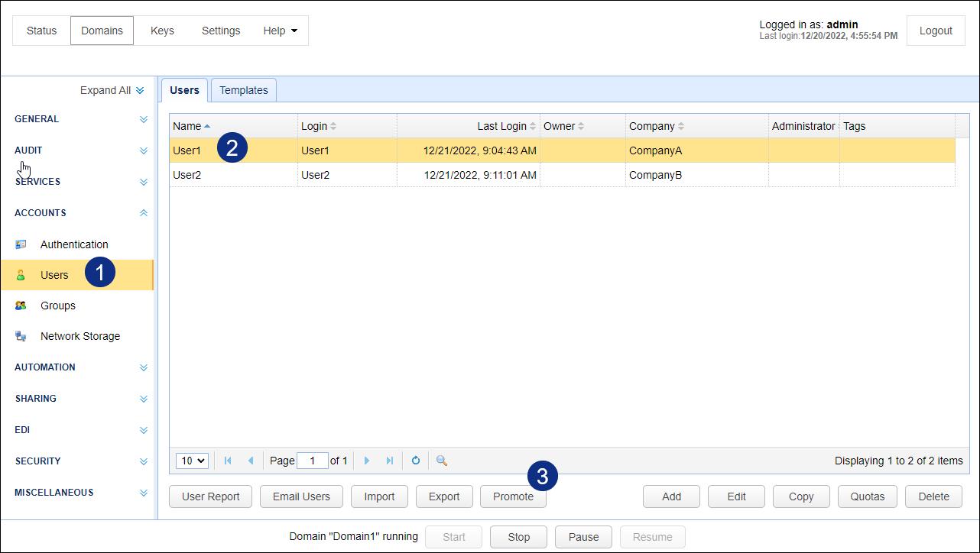Open the page size dropdown
The width and height of the screenshot is (980, 553).
point(192,461)
